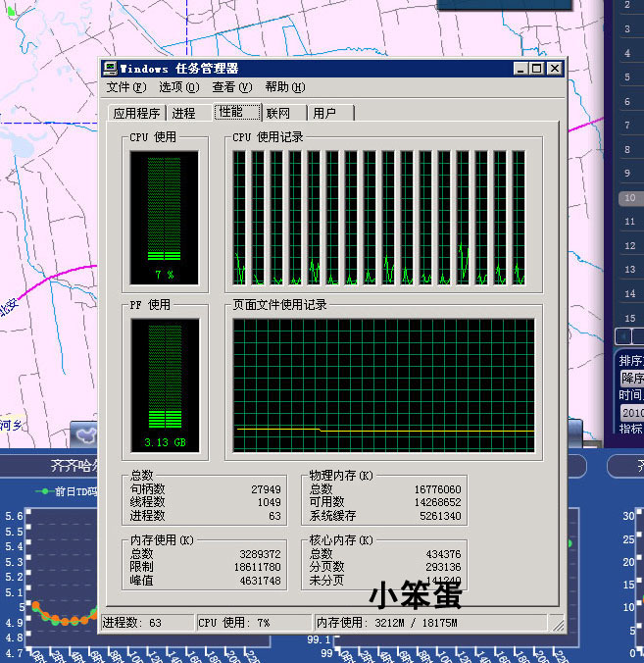Click the 进程数 value 63 under 总数
The height and width of the screenshot is (663, 644).
[x=274, y=516]
